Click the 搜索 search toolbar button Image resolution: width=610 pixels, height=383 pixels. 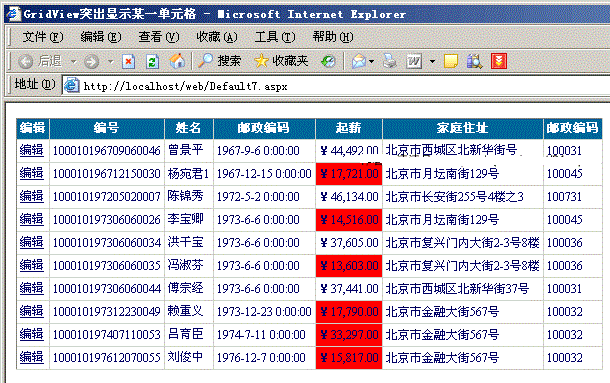[x=220, y=61]
